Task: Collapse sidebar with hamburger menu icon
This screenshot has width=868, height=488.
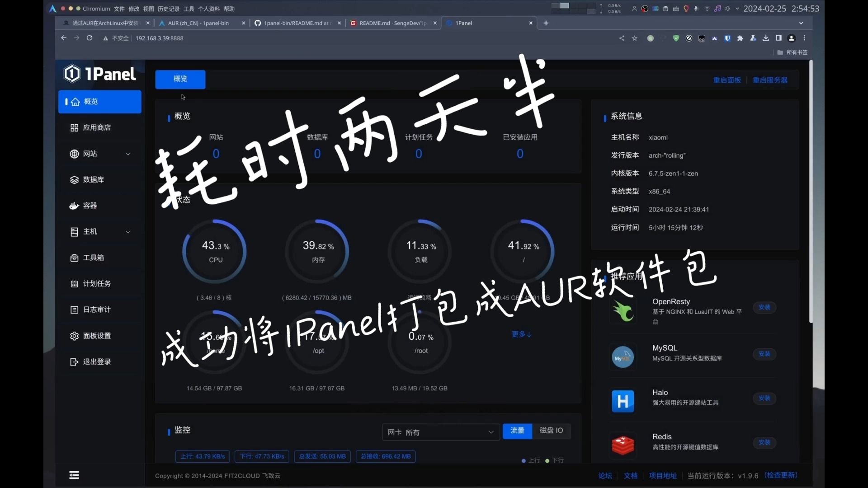Action: point(74,475)
